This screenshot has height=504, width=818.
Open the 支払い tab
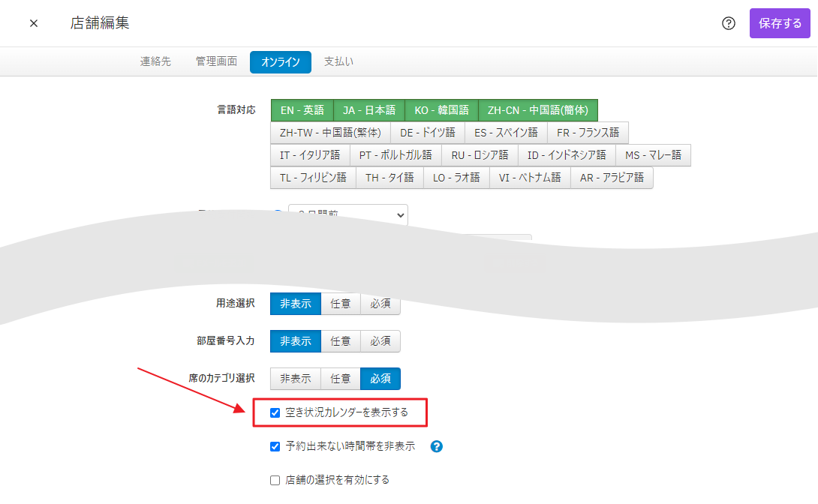[338, 61]
